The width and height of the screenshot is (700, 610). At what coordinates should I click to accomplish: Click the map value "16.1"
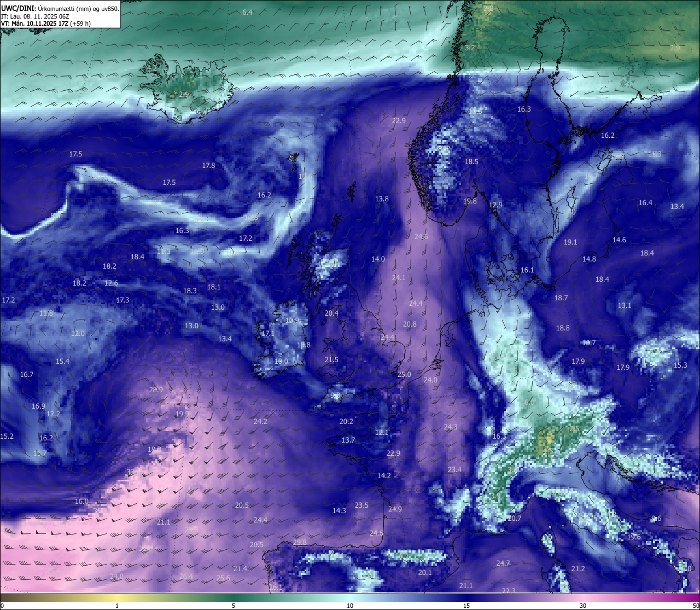[x=527, y=270]
